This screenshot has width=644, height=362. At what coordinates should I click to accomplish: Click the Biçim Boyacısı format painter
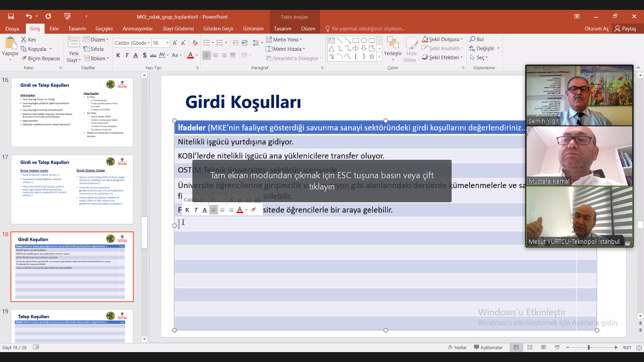[x=41, y=58]
